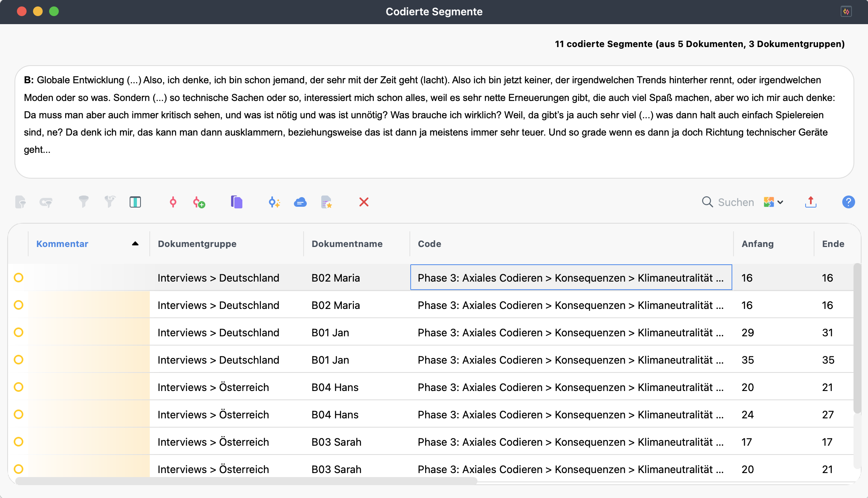Image resolution: width=868 pixels, height=498 pixels.
Task: Click the blue word cloud icon
Action: (300, 202)
